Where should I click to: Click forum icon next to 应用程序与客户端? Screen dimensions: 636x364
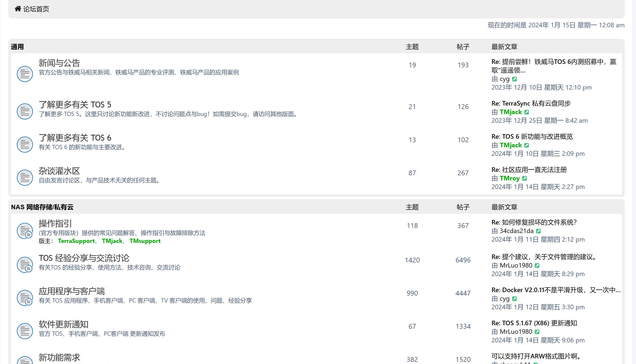[x=25, y=298]
